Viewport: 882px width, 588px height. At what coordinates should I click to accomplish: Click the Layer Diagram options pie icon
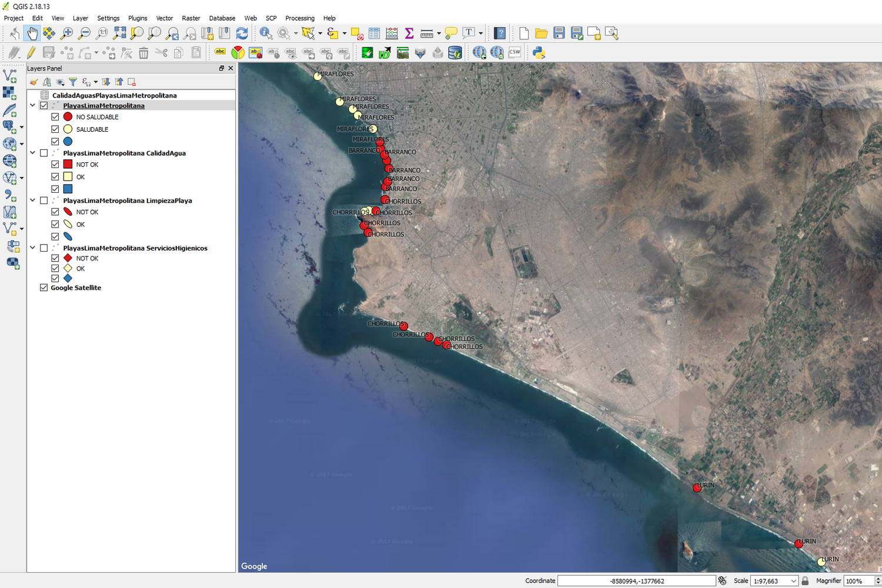click(x=238, y=53)
